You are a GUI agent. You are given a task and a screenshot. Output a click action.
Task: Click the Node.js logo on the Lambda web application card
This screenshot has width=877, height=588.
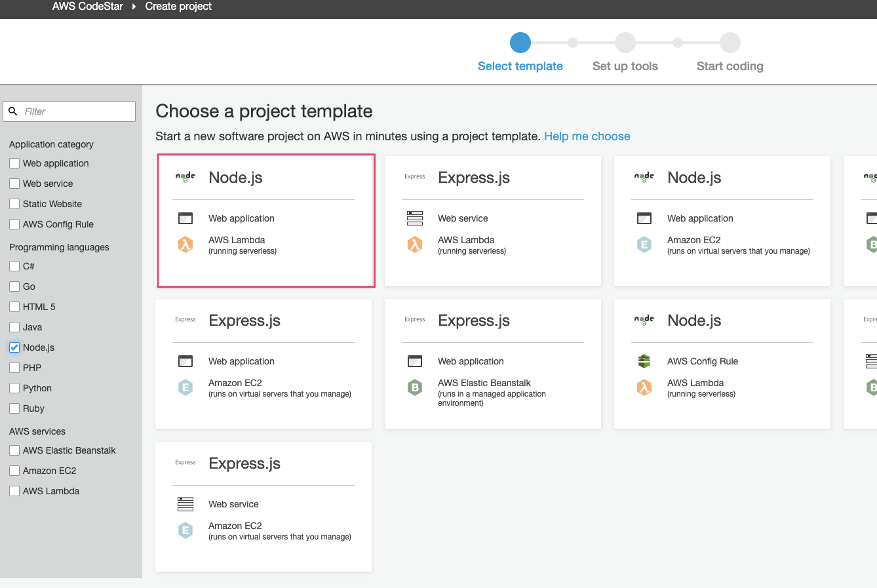(x=185, y=177)
